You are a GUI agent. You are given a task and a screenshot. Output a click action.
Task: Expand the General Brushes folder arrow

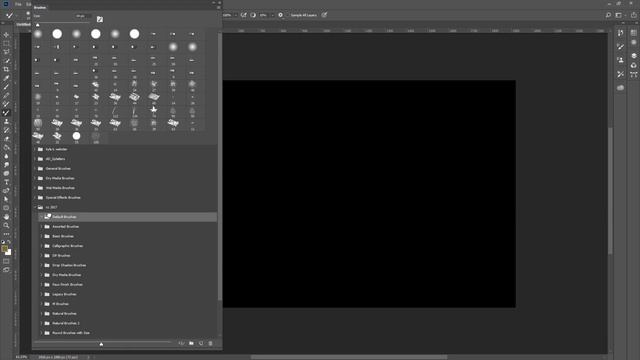pos(35,169)
